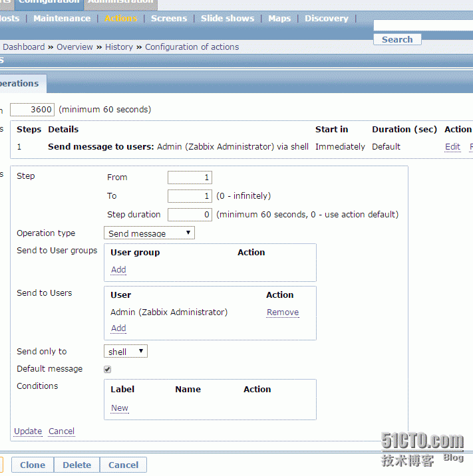
Task: Open Overview in the breadcrumb history
Action: pos(75,47)
